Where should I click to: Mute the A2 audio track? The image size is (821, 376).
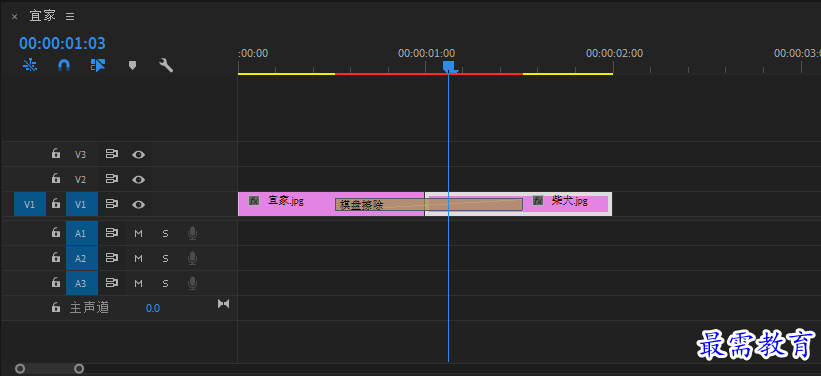click(138, 259)
